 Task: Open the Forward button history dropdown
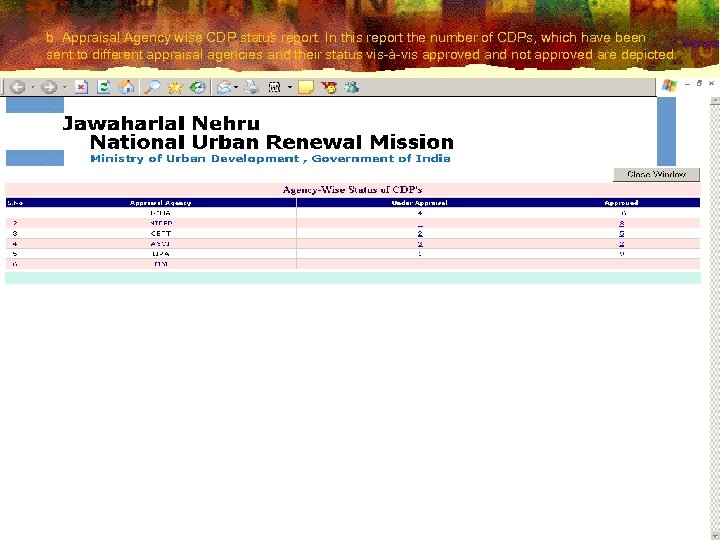(64, 87)
